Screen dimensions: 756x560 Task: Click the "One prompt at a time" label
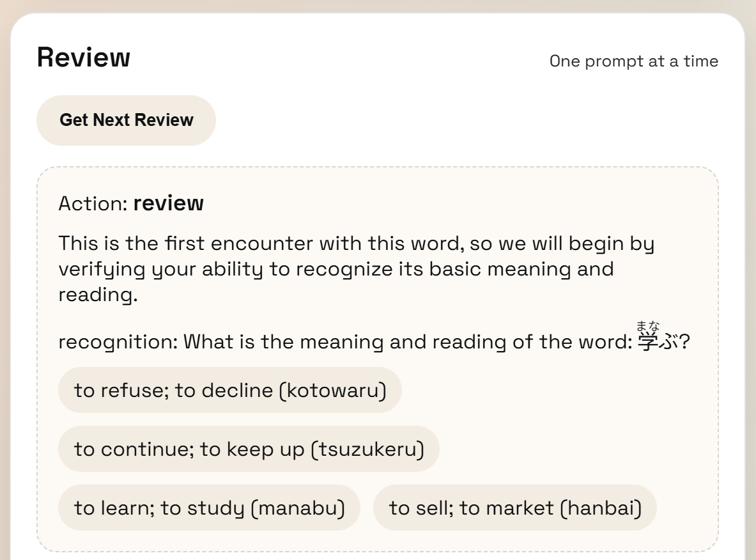(635, 61)
